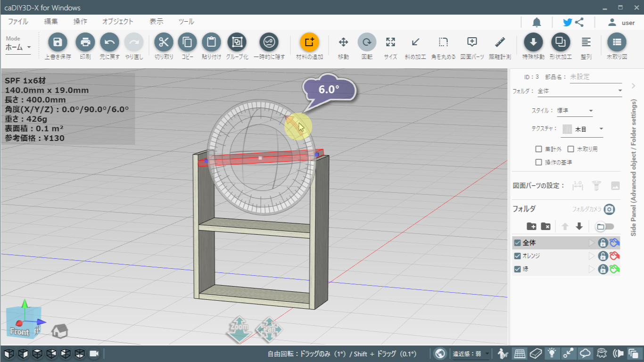Image resolution: width=644 pixels, height=362 pixels.
Task: Click the delete folder icon
Action: tap(545, 226)
